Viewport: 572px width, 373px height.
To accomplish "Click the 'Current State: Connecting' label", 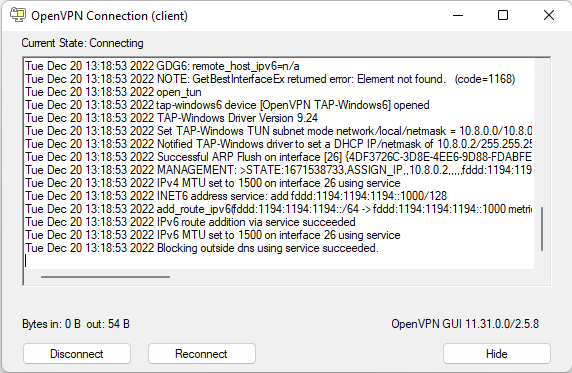I will pyautogui.click(x=82, y=43).
